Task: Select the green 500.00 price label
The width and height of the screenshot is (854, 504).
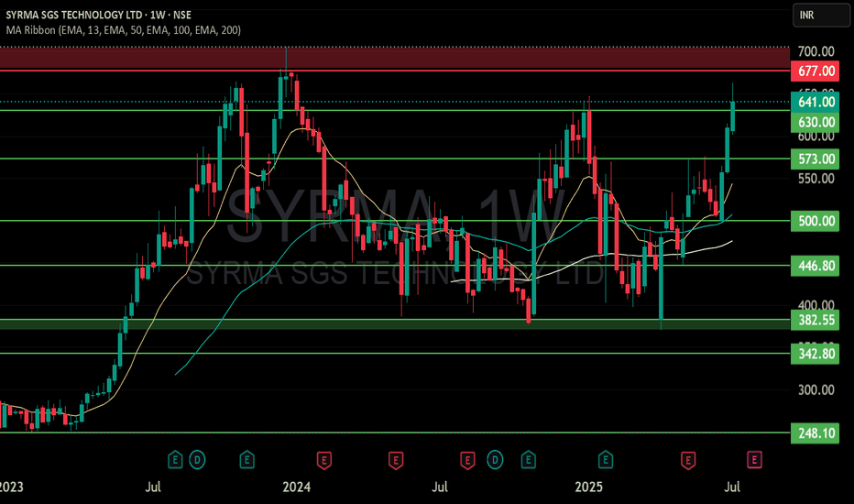Action: (x=816, y=221)
